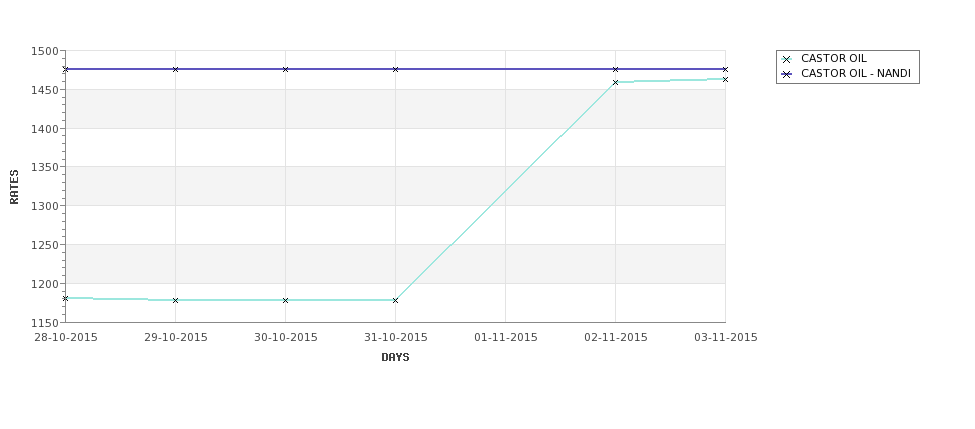The height and width of the screenshot is (429, 975).
Task: Click the 01-11-2015 x-axis date label
Action: coord(506,338)
